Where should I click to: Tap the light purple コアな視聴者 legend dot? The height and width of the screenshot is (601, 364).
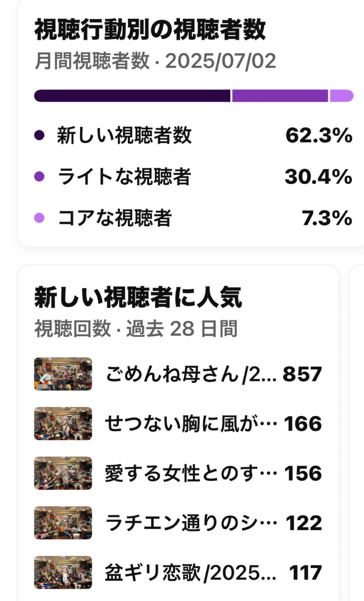(x=39, y=218)
